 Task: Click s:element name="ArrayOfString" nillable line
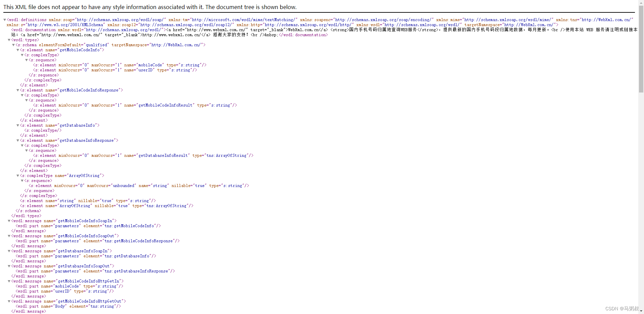click(x=107, y=206)
